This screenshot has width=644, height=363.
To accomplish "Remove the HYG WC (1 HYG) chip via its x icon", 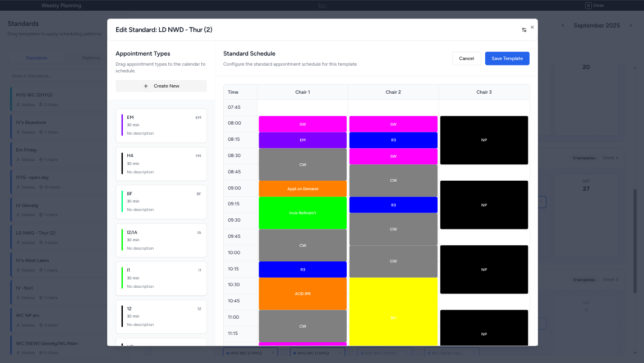I will [x=273, y=352].
